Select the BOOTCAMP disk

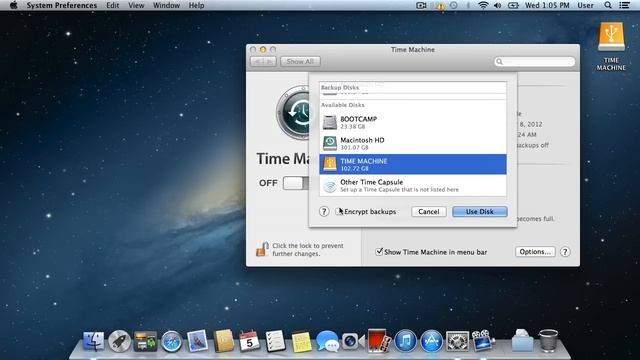(x=413, y=122)
